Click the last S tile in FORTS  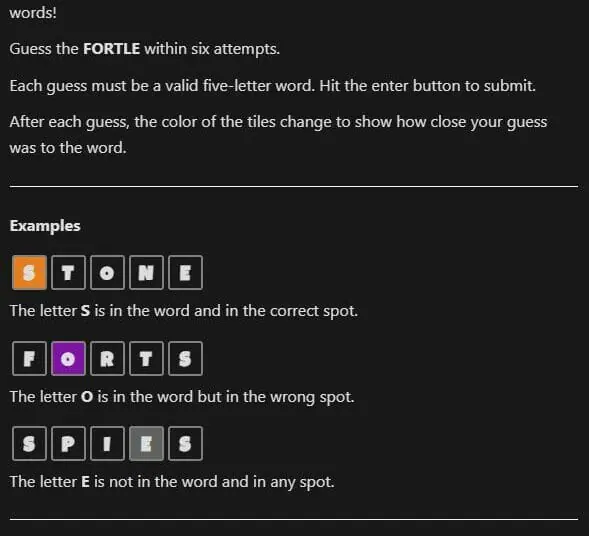coord(186,359)
